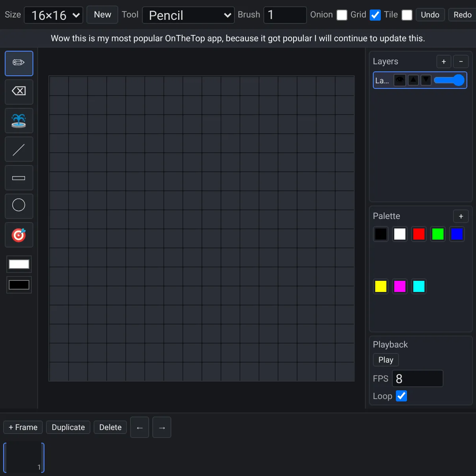
Task: Adjust the layer opacity slider
Action: (x=449, y=80)
